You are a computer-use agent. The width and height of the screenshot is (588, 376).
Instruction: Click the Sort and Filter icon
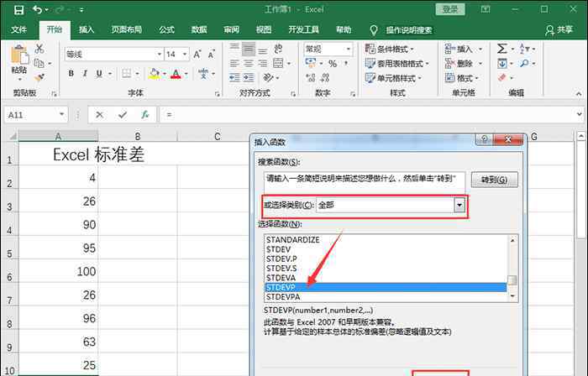[x=524, y=49]
